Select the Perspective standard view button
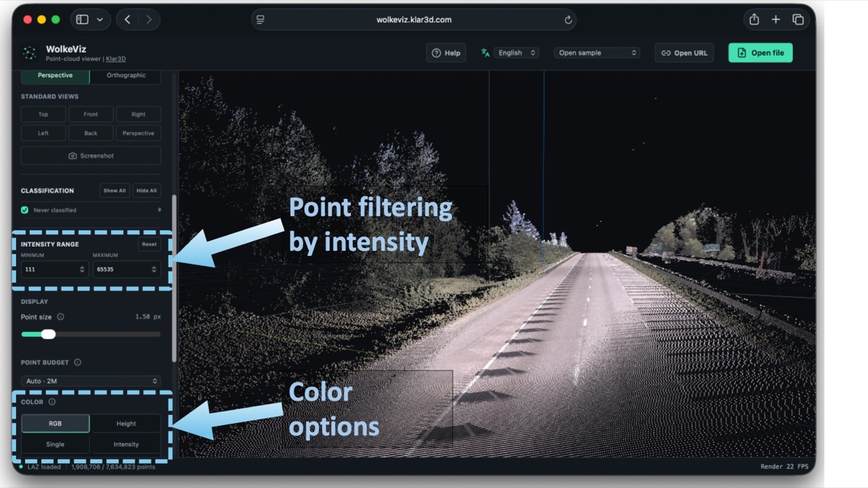This screenshot has width=868, height=488. (x=138, y=133)
